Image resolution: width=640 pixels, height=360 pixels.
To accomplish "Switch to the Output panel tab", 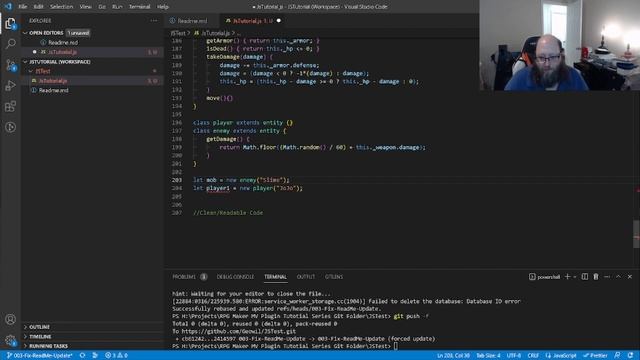I will 306,277.
